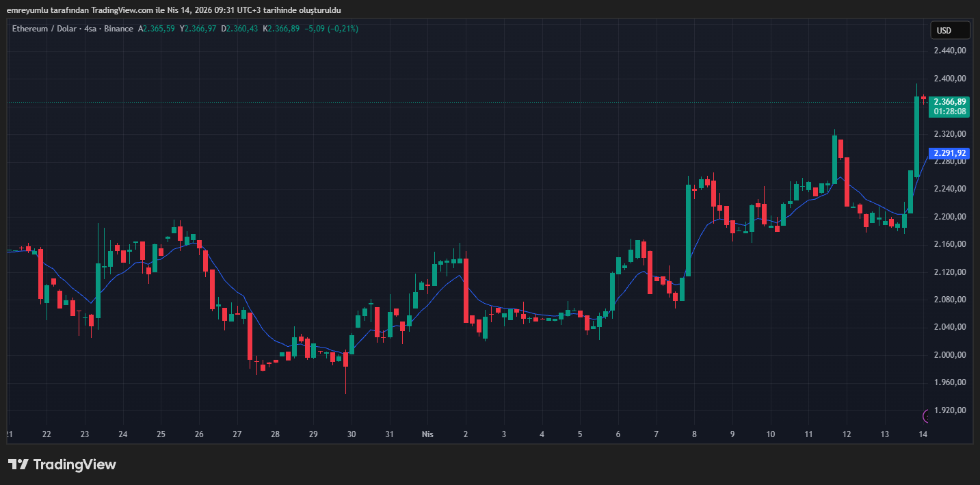The height and width of the screenshot is (485, 980).
Task: Click the tall green candle on 13
Action: 916,136
